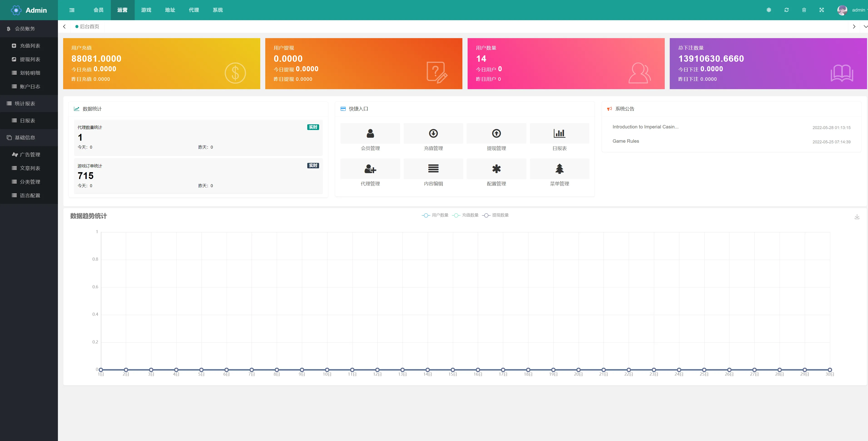Screen dimensions: 868x441
Task: Open 菜单管理 tree icon shortcut
Action: click(x=559, y=169)
